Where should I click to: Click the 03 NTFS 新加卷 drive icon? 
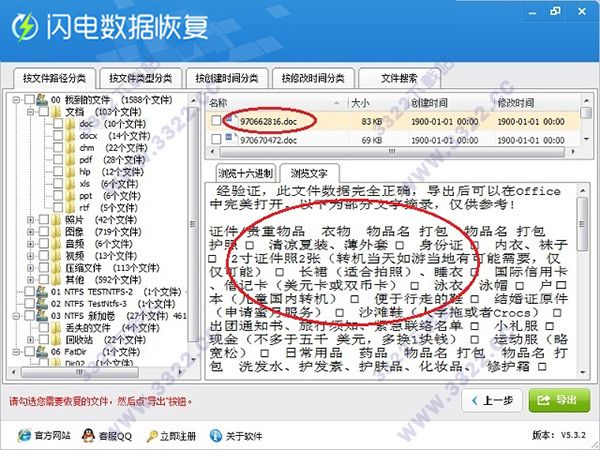42,316
